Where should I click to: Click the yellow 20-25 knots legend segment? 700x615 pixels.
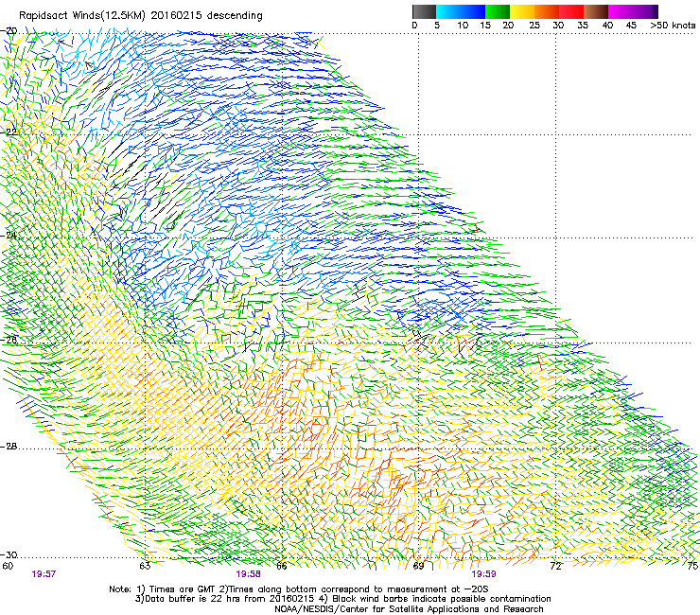[x=522, y=11]
